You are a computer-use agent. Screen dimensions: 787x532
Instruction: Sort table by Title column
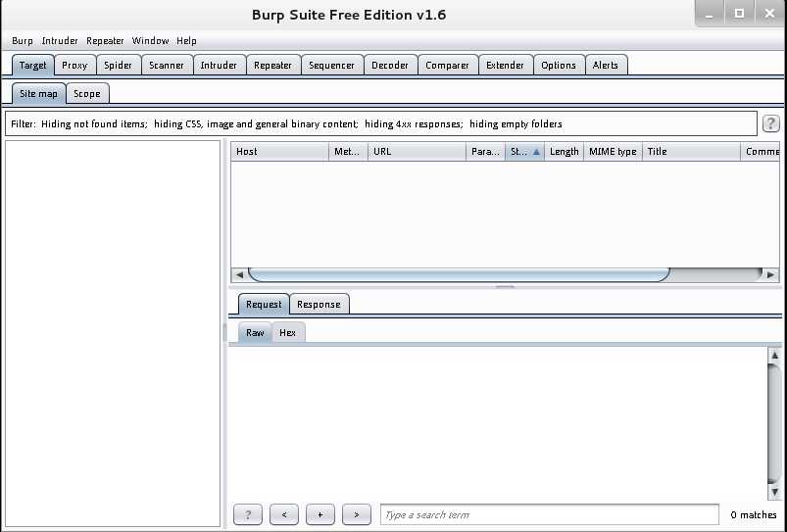pos(691,152)
